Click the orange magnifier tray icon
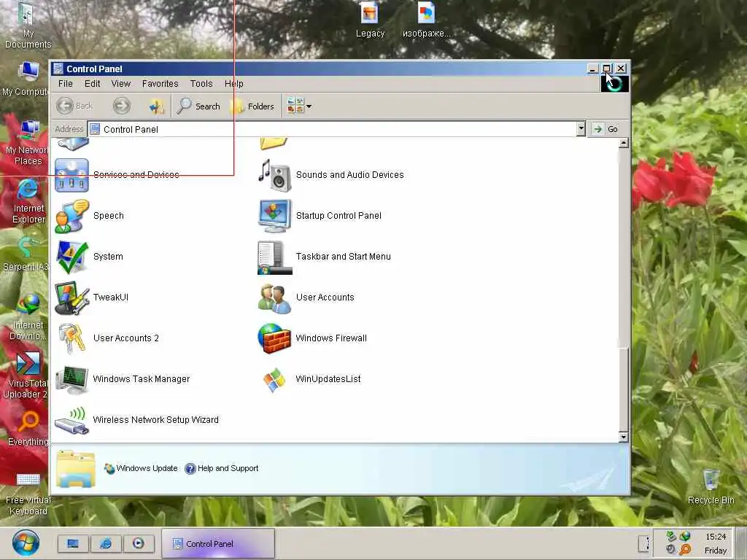 (x=685, y=550)
